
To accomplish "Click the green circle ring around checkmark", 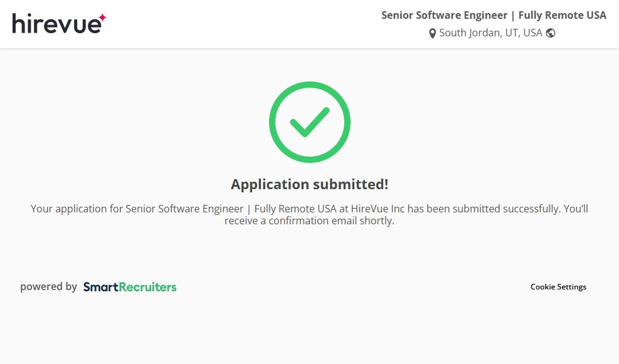I will point(273,122).
